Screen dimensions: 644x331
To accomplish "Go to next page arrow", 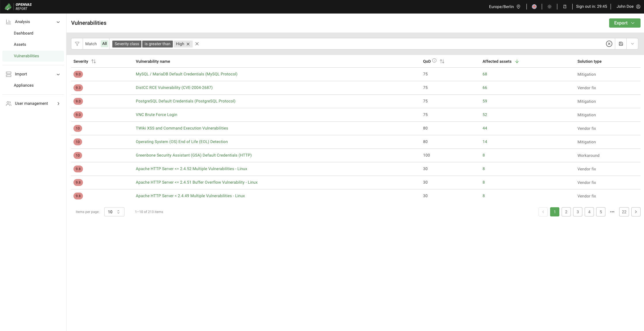I will 636,212.
